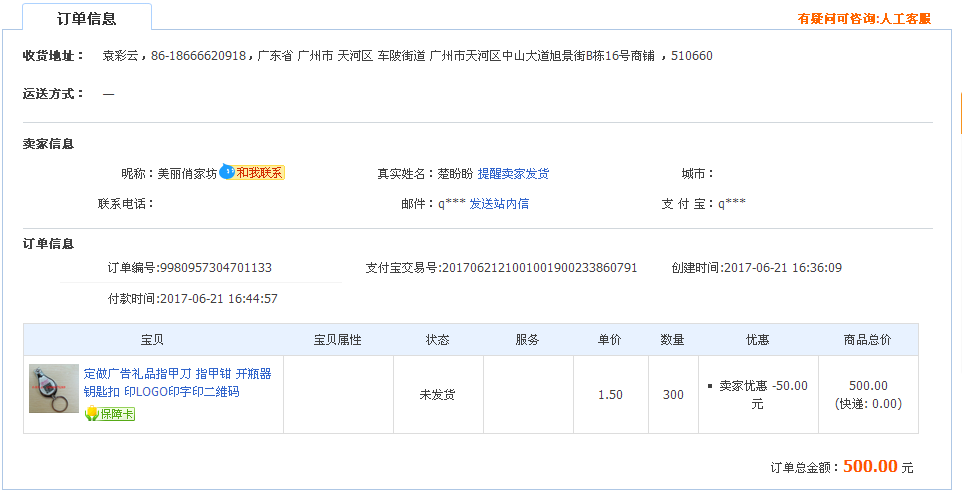
Task: Click the order number 9980957304701133
Action: pyautogui.click(x=215, y=268)
